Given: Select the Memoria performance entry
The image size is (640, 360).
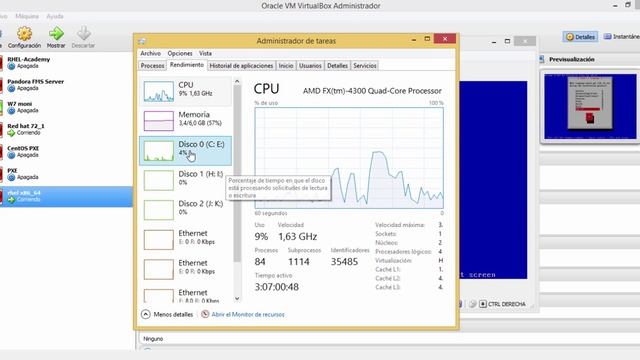Looking at the screenshot, I should click(185, 120).
